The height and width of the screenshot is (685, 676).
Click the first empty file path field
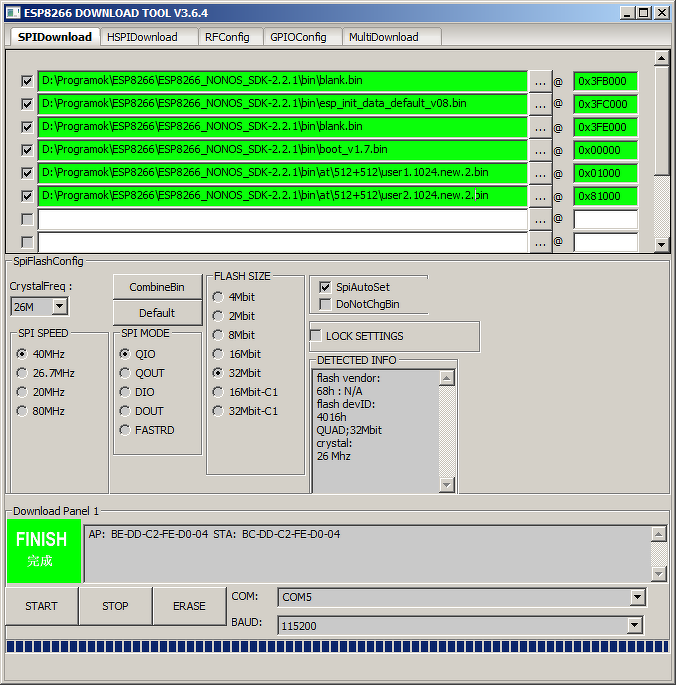[283, 219]
